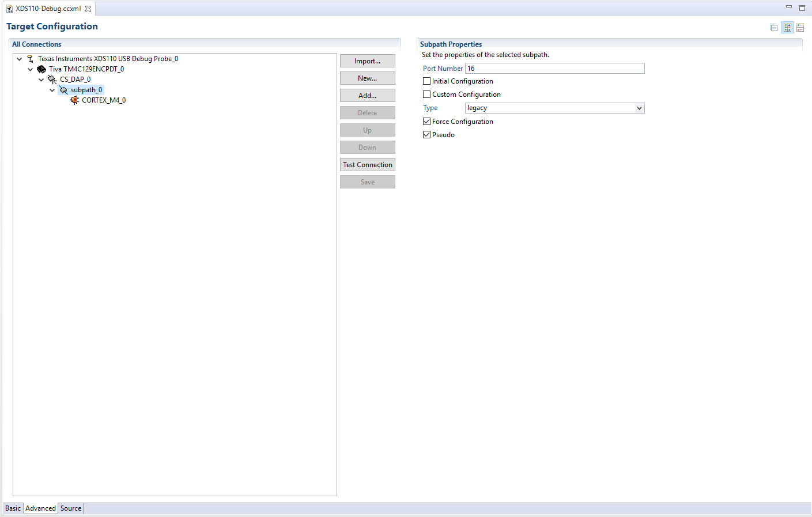This screenshot has width=812, height=517.
Task: Click the Down button
Action: (368, 148)
